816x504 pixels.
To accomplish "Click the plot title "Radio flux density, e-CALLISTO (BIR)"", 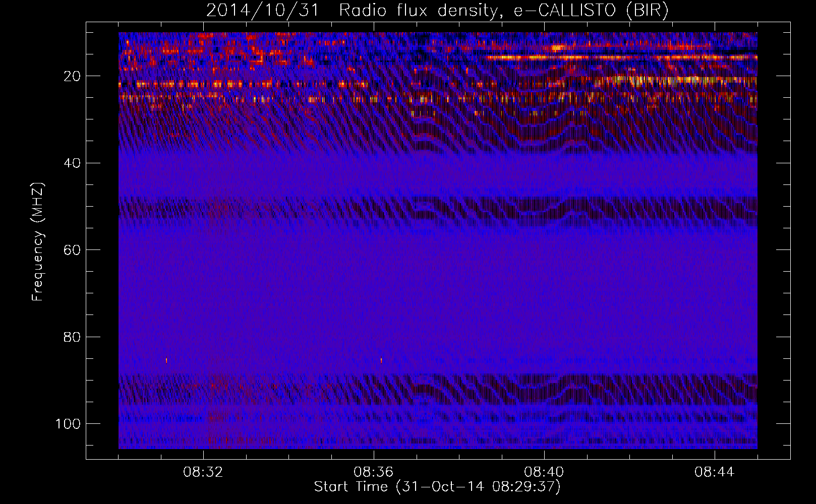I will (503, 11).
